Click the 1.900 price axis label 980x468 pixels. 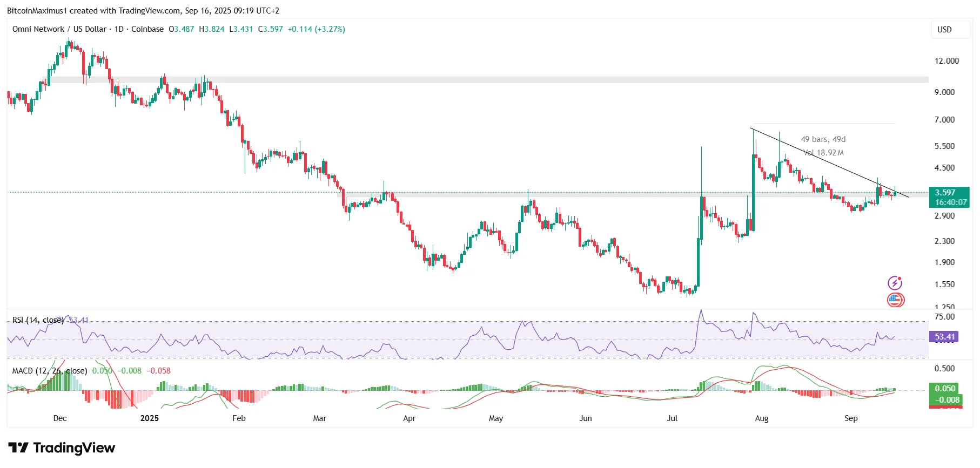point(945,262)
